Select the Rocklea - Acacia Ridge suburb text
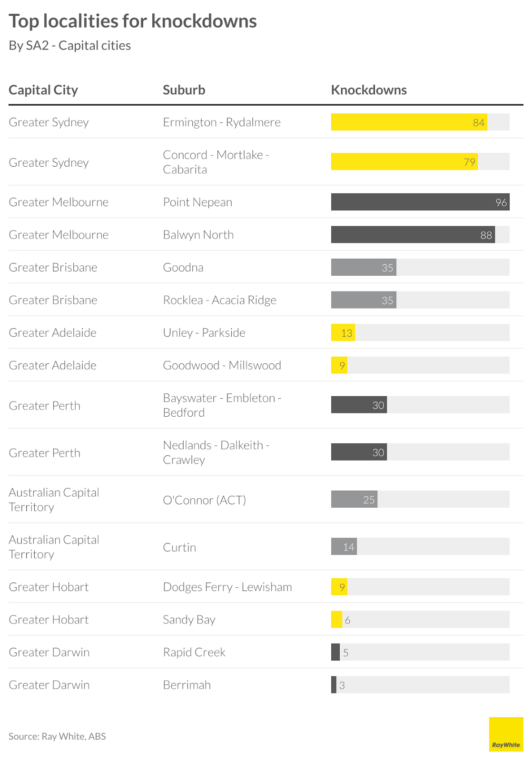The width and height of the screenshot is (532, 762). coord(219,300)
